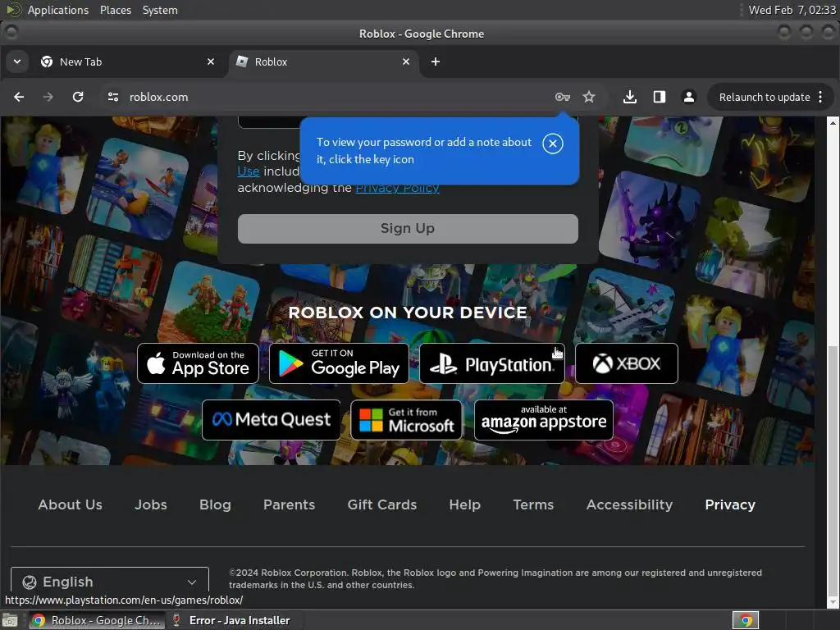Open site information icon beside roblox.com

pyautogui.click(x=113, y=97)
